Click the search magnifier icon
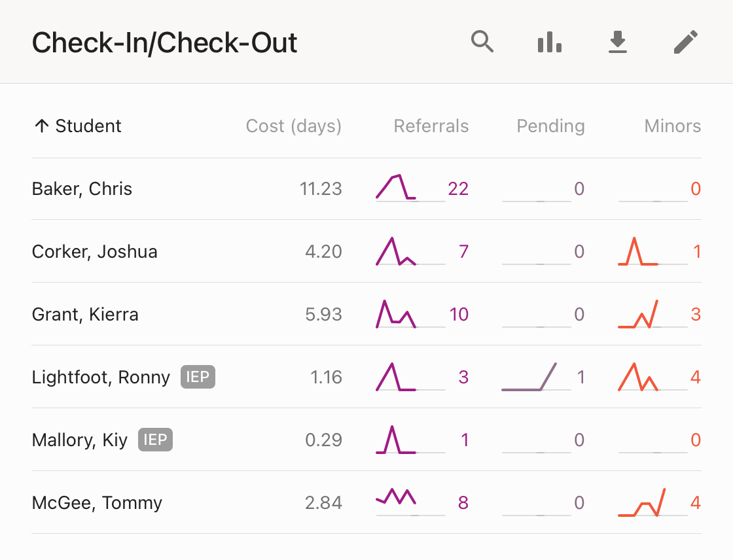Screen dimensions: 733x560 (x=482, y=43)
